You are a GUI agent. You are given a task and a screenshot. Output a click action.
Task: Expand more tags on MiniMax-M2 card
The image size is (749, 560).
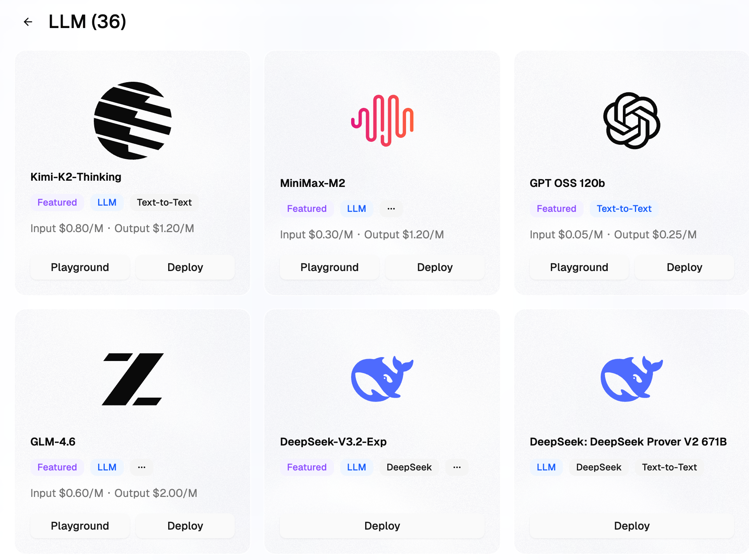pyautogui.click(x=391, y=209)
